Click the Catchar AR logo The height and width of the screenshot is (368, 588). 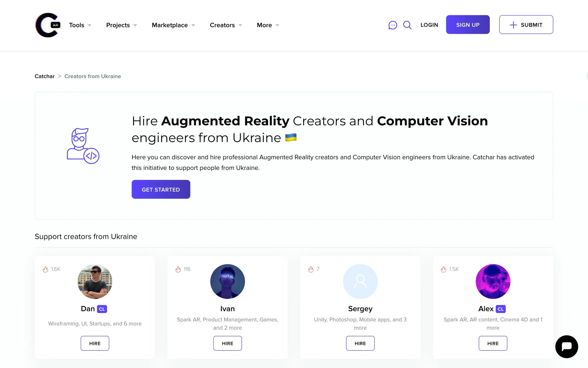point(48,25)
